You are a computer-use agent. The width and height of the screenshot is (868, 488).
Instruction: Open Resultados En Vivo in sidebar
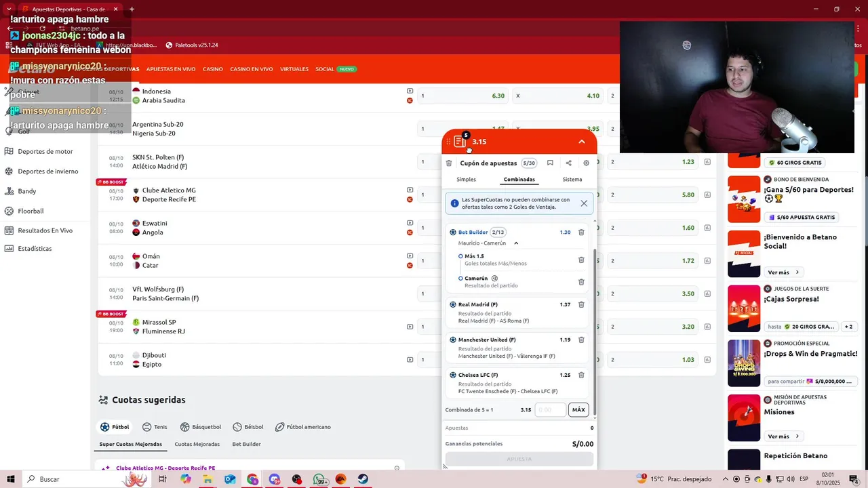tap(45, 230)
